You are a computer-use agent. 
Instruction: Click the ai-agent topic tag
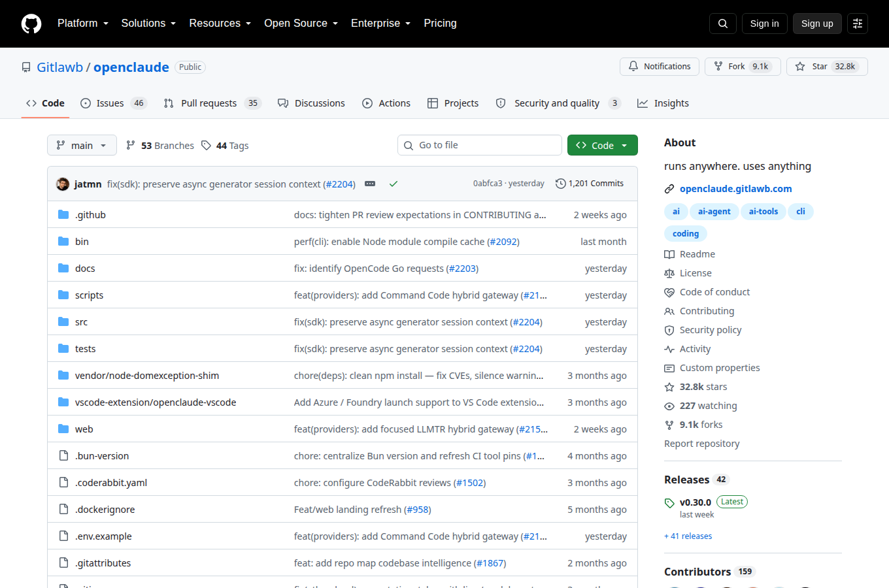714,212
